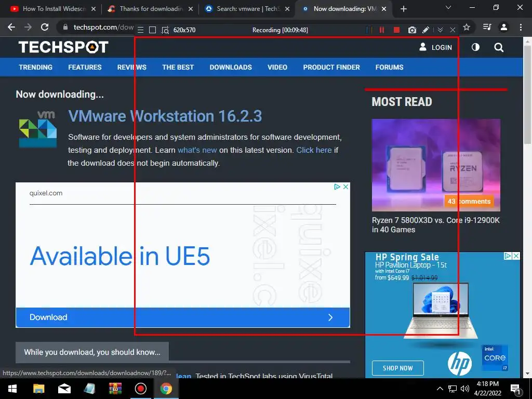
Task: Open the TRENDING menu
Action: tap(36, 67)
